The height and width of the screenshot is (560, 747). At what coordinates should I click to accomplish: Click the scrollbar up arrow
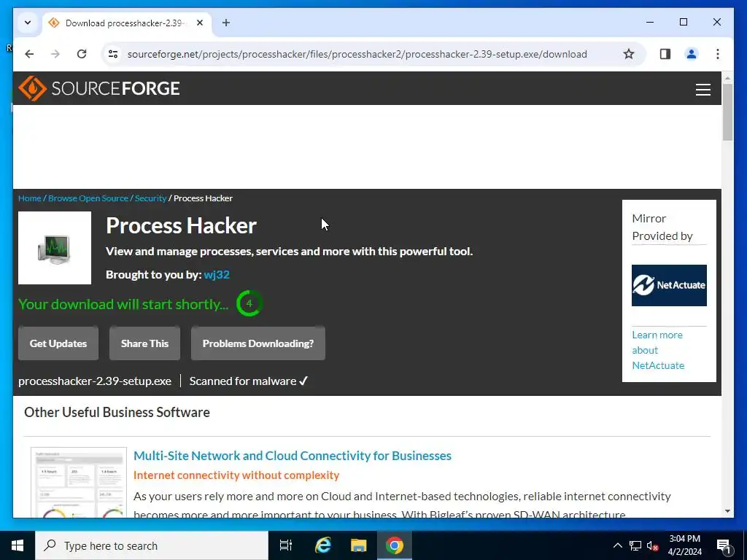pos(727,77)
